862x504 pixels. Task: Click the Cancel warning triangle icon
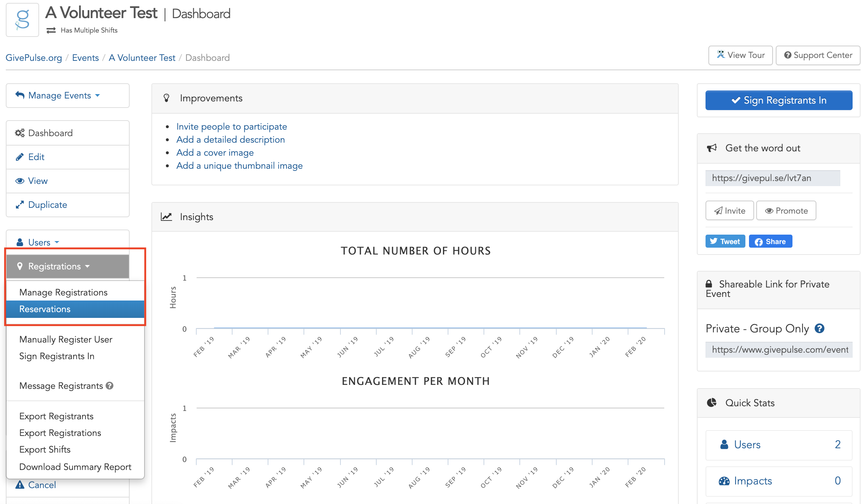(x=20, y=485)
